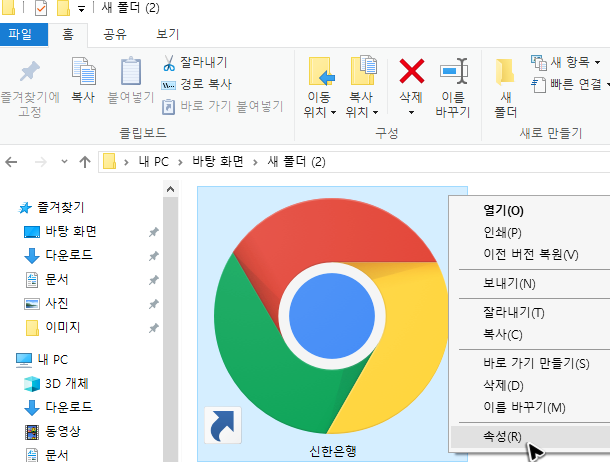Click the New folder (새 폴더) ribbon icon
610x462 pixels.
point(505,72)
